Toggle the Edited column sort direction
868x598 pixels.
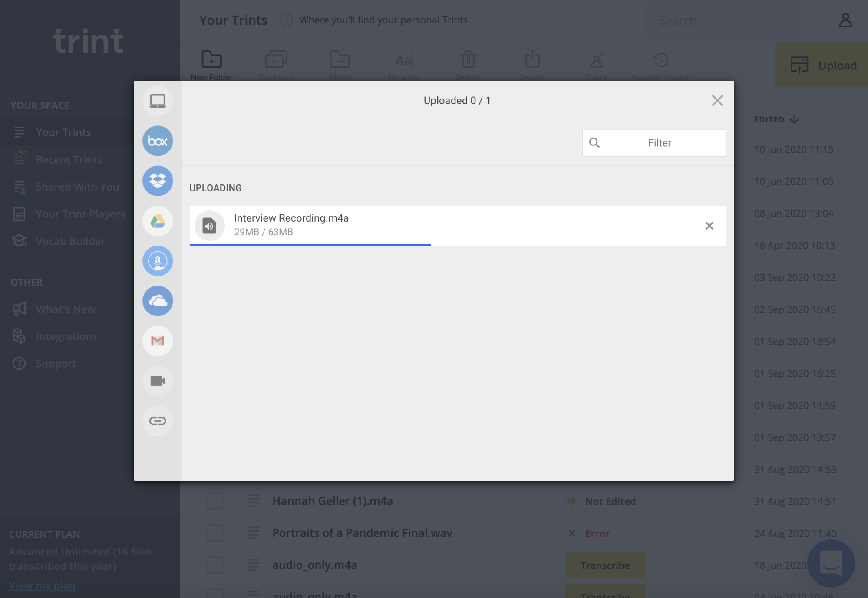point(795,119)
